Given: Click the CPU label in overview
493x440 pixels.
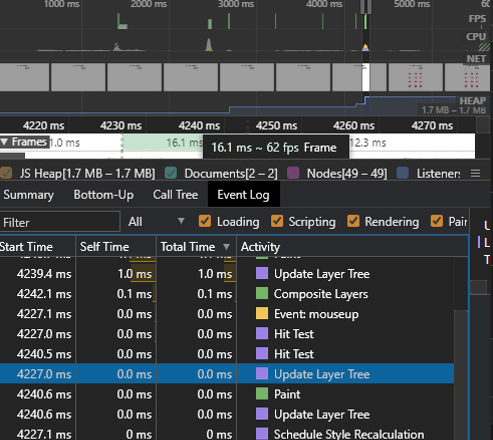Looking at the screenshot, I should (x=476, y=36).
